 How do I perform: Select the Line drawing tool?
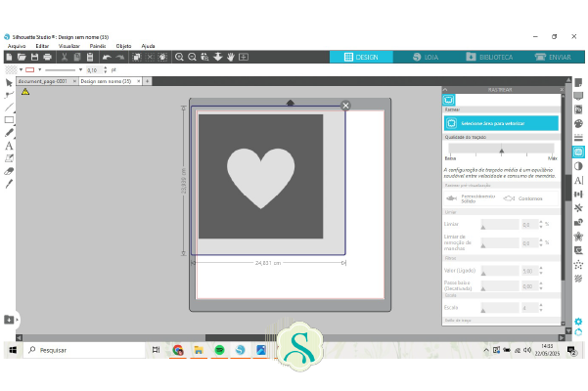(x=9, y=108)
